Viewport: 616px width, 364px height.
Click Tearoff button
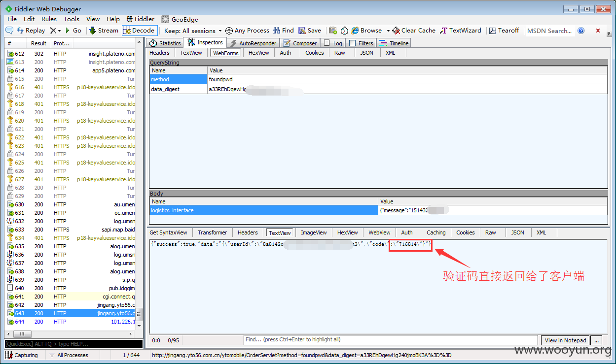[504, 31]
